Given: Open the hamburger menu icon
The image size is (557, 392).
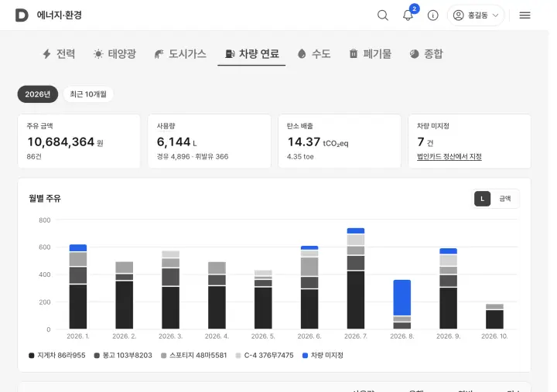Looking at the screenshot, I should 525,15.
